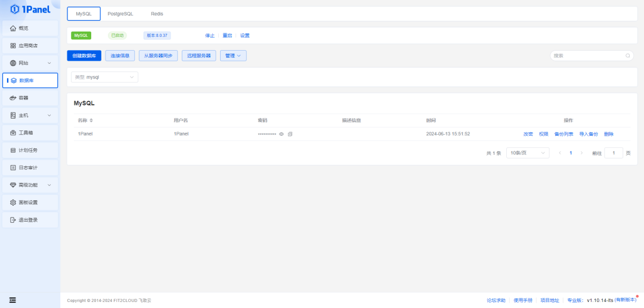Click the sidebar collapse hamburger icon
Viewport: 644px width, 308px height.
(13, 300)
